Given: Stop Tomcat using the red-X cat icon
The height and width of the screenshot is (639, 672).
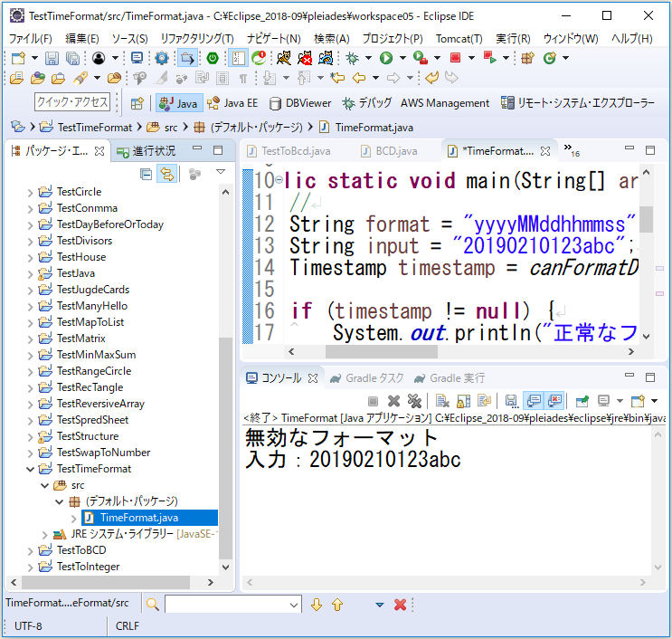Looking at the screenshot, I should pos(305,58).
